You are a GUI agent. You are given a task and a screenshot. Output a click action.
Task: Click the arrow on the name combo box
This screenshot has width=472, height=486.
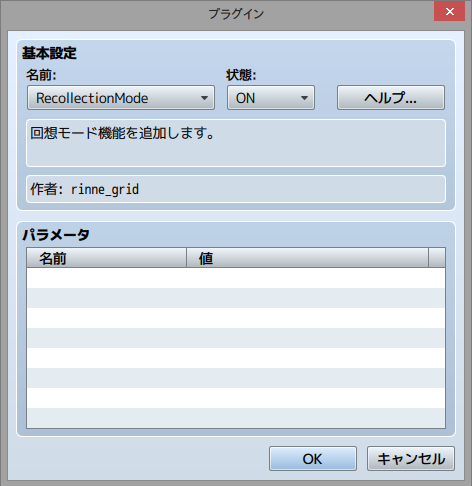tap(204, 98)
